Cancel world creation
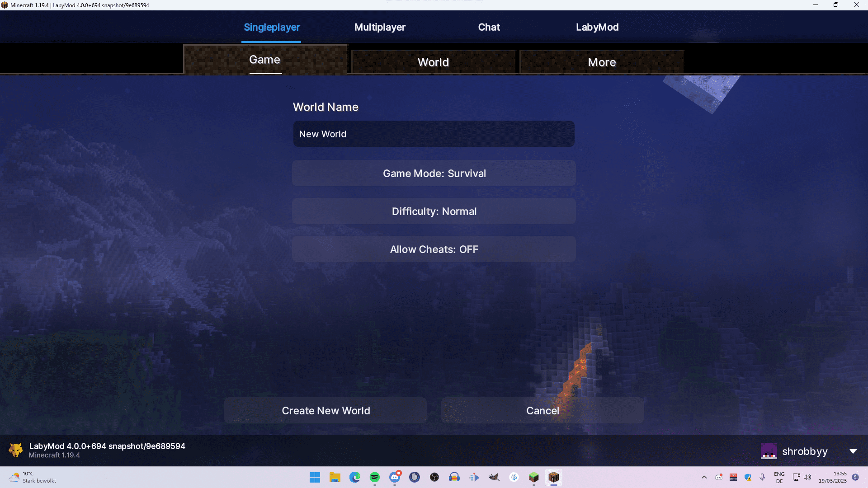868x488 pixels. [x=542, y=410]
